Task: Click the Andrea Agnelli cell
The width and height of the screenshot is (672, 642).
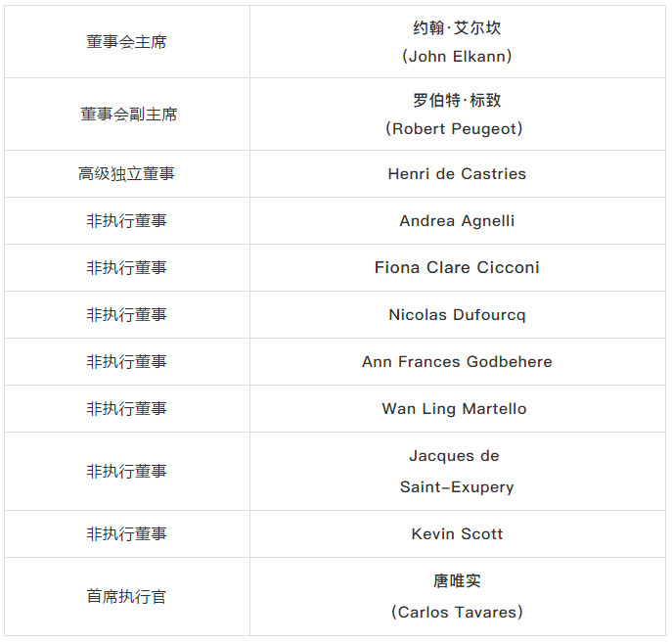Action: click(457, 221)
